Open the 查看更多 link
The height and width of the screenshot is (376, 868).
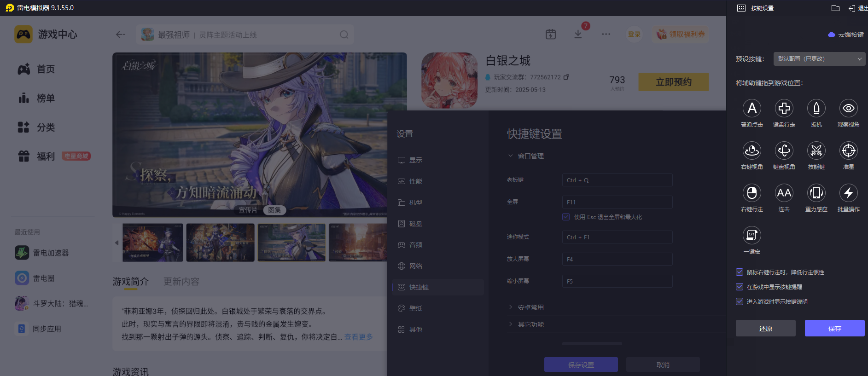359,337
